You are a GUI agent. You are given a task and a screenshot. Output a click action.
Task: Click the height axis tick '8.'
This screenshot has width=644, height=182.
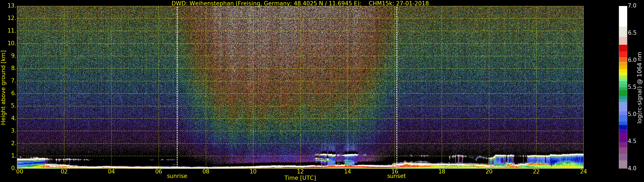click(14, 68)
